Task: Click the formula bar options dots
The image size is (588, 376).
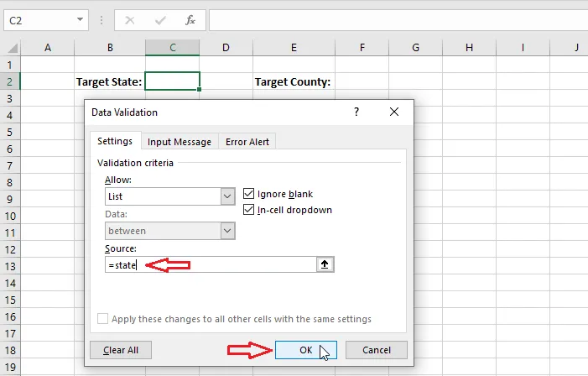Action: [x=101, y=20]
